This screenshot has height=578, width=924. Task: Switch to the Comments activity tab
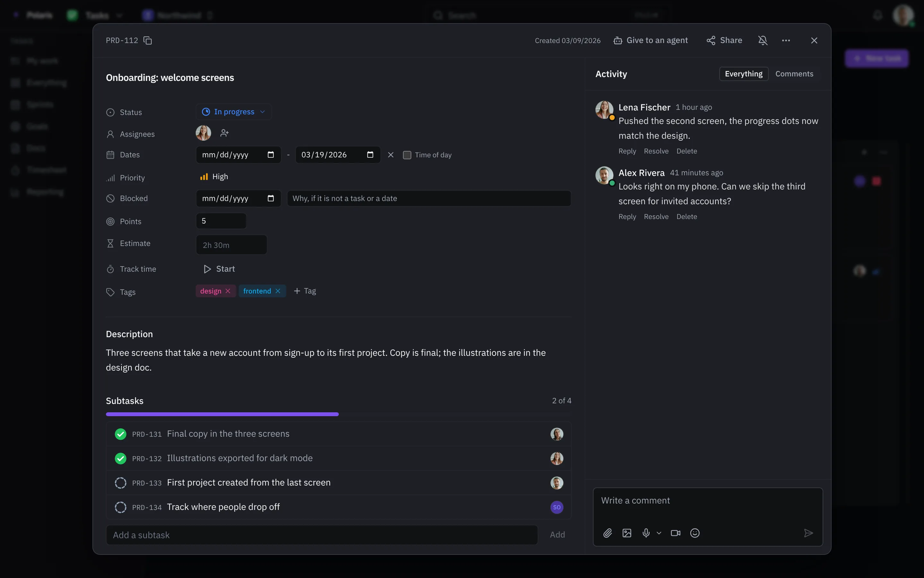click(794, 74)
